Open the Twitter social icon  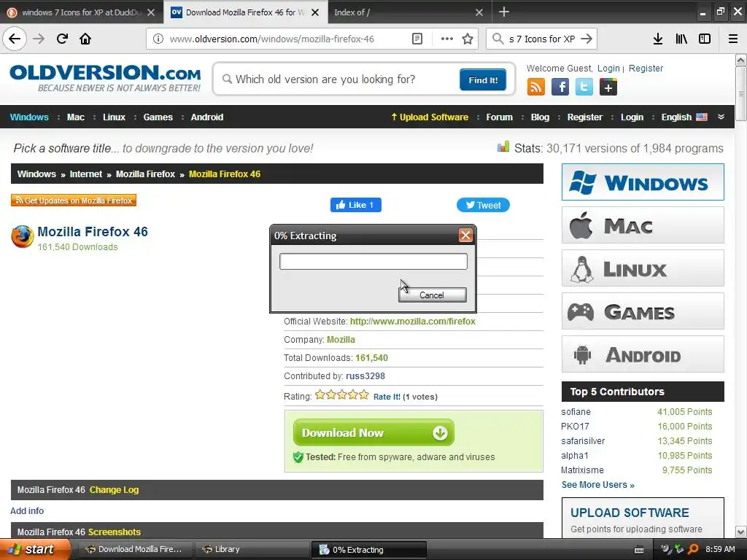pos(584,87)
